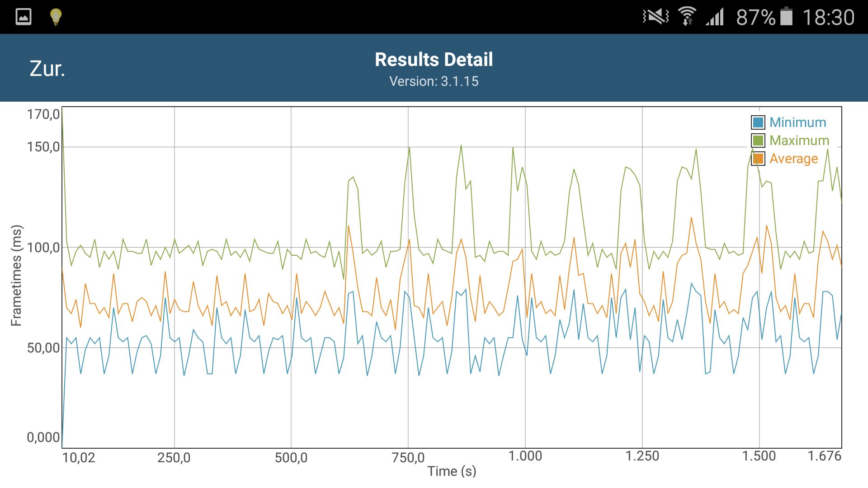Click the Maximum legend label
Viewport: 868px width, 488px height.
point(799,141)
